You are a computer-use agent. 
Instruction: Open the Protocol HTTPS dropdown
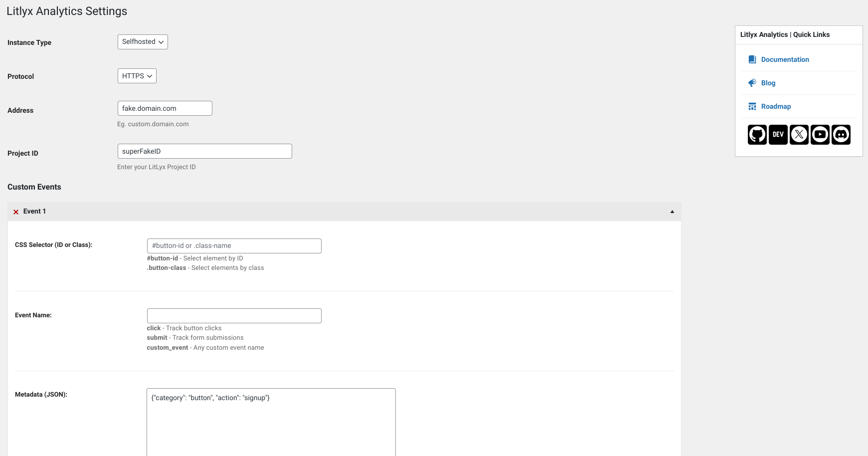[137, 76]
